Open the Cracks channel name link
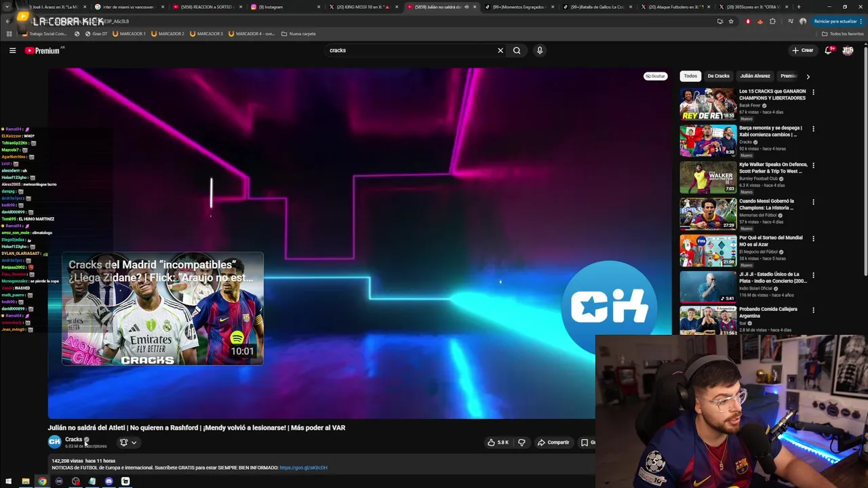This screenshot has width=868, height=488. click(73, 439)
